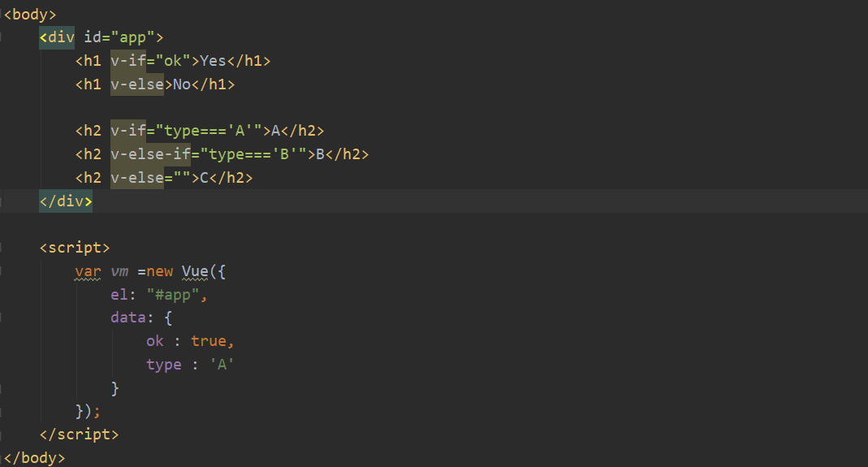Click the el property name
Viewport: 868px width, 467px height.
pos(119,295)
